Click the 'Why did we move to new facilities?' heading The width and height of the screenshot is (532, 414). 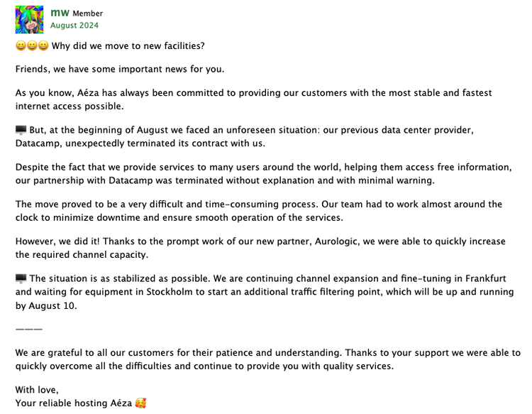[128, 46]
